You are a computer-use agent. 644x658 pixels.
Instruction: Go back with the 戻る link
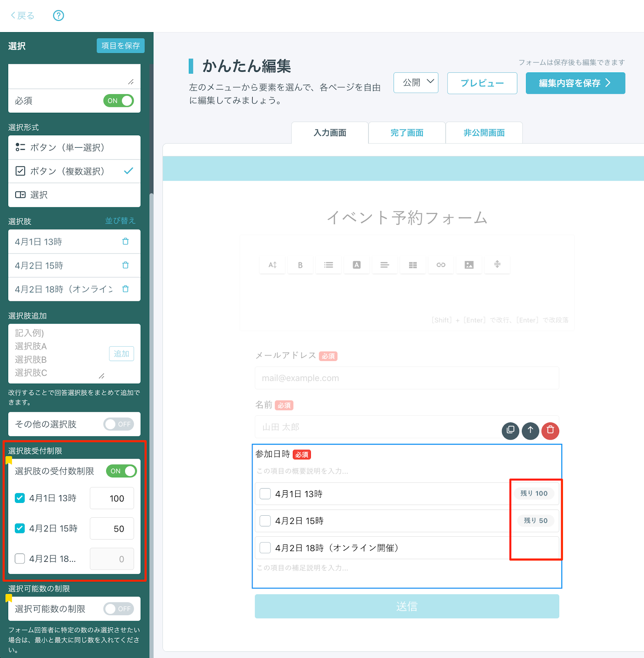point(23,16)
